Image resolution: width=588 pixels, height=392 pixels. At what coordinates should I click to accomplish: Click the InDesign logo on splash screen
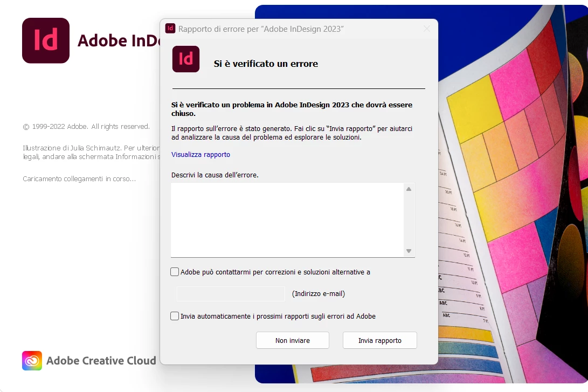[x=46, y=40]
